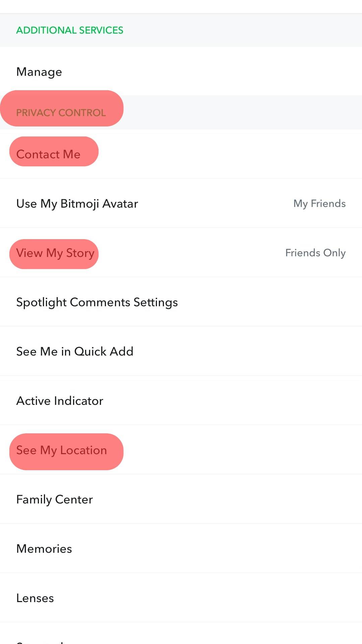362x644 pixels.
Task: Open Memories settings
Action: (44, 549)
